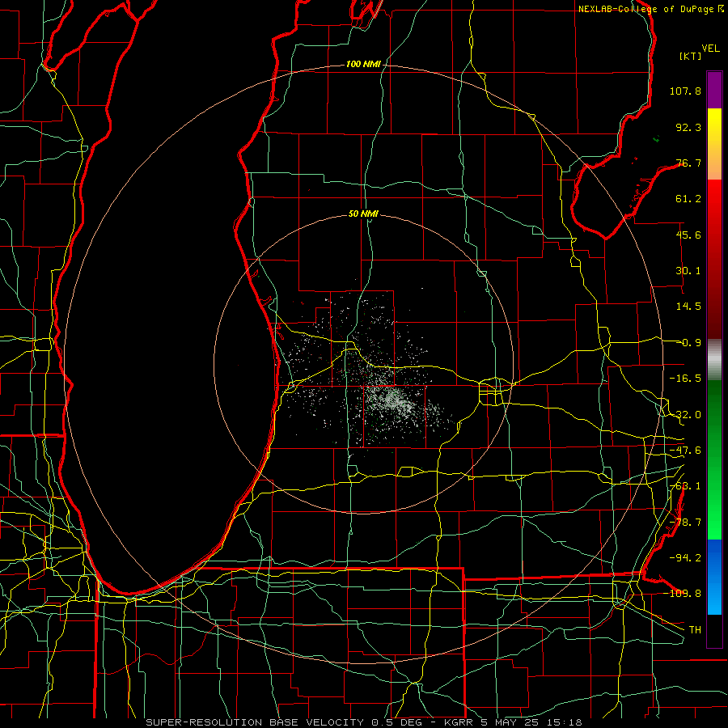Pick the blue segment of the color bar
728x728 pixels.
[x=714, y=576]
